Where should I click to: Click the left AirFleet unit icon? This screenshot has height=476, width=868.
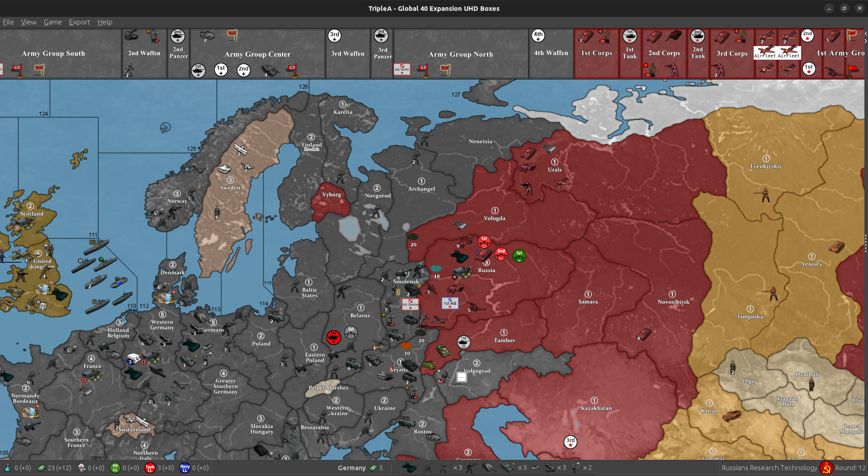(765, 52)
